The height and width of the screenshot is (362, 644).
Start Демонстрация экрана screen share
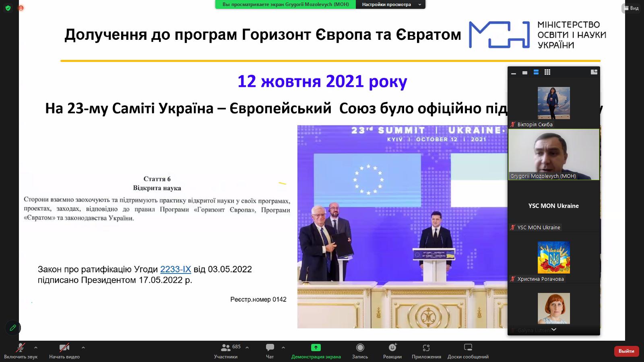pos(316,351)
